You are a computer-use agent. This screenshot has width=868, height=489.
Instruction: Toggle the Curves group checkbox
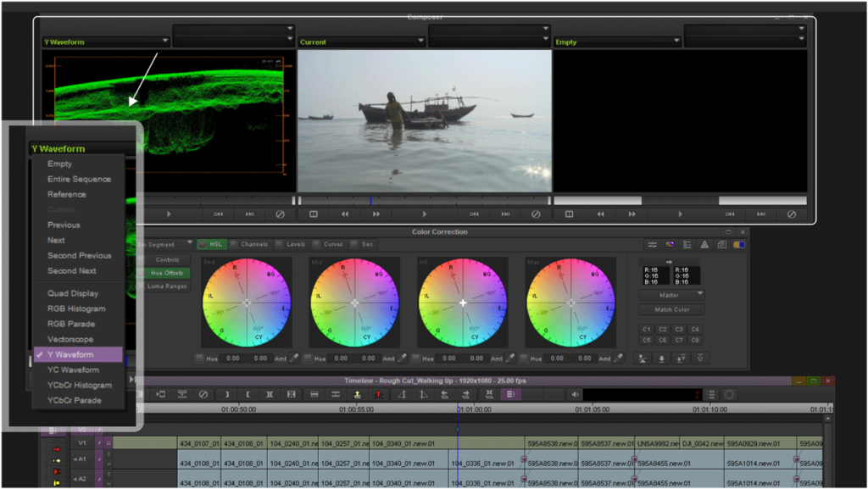(316, 244)
